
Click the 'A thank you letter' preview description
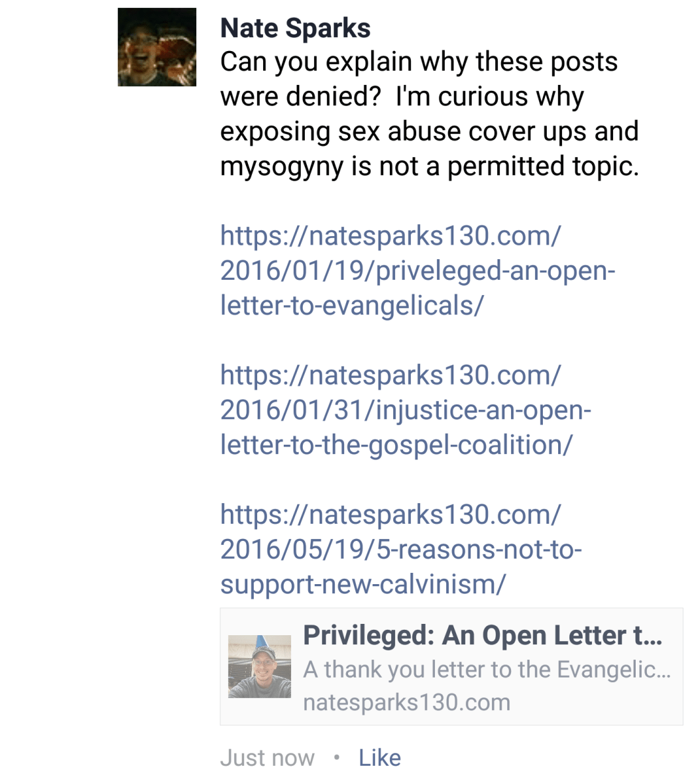tap(487, 670)
